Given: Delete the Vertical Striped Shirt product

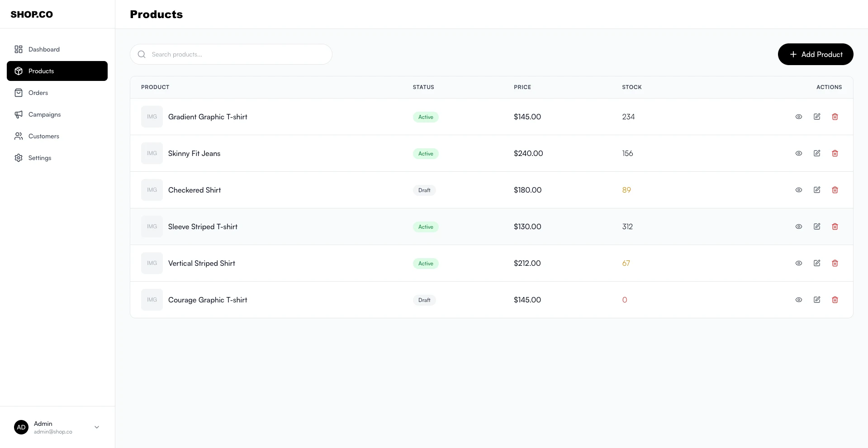Looking at the screenshot, I should (835, 263).
